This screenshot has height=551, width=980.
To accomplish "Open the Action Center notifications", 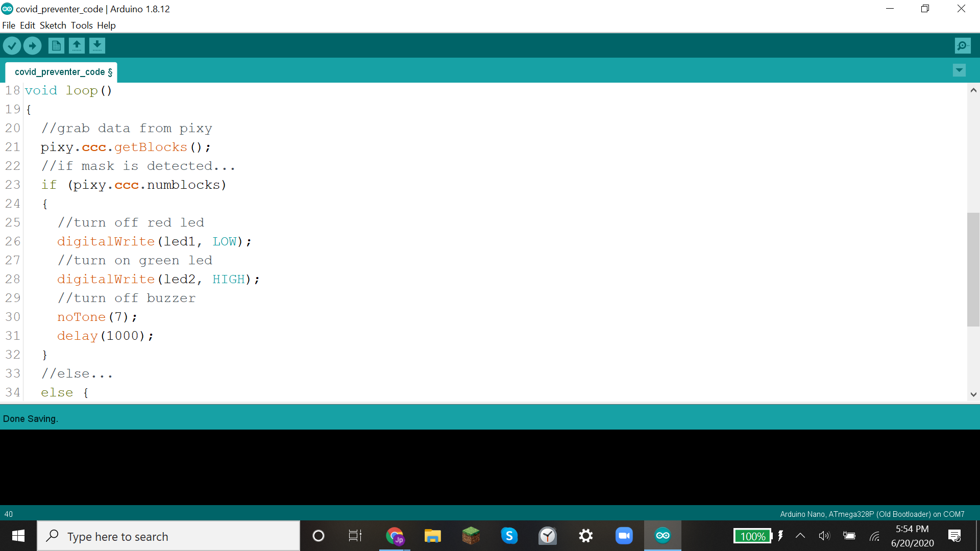I will [955, 536].
